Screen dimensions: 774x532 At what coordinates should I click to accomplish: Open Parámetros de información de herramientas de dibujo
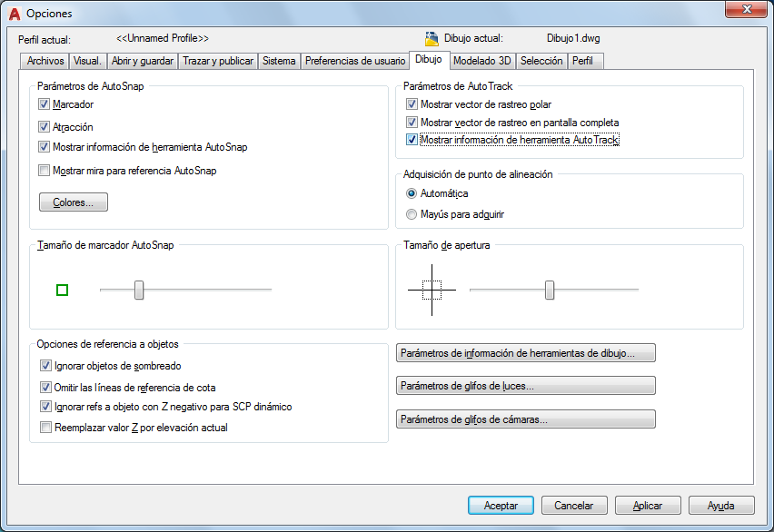[526, 353]
